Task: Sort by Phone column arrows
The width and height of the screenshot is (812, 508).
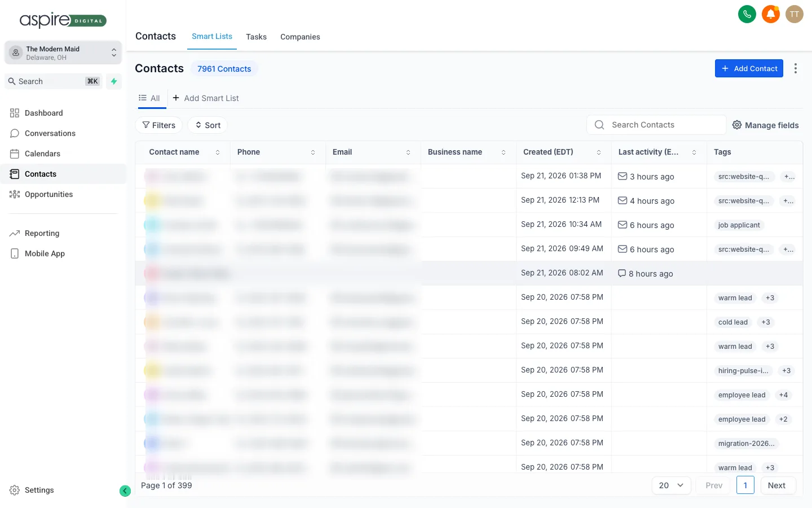Action: [313, 152]
